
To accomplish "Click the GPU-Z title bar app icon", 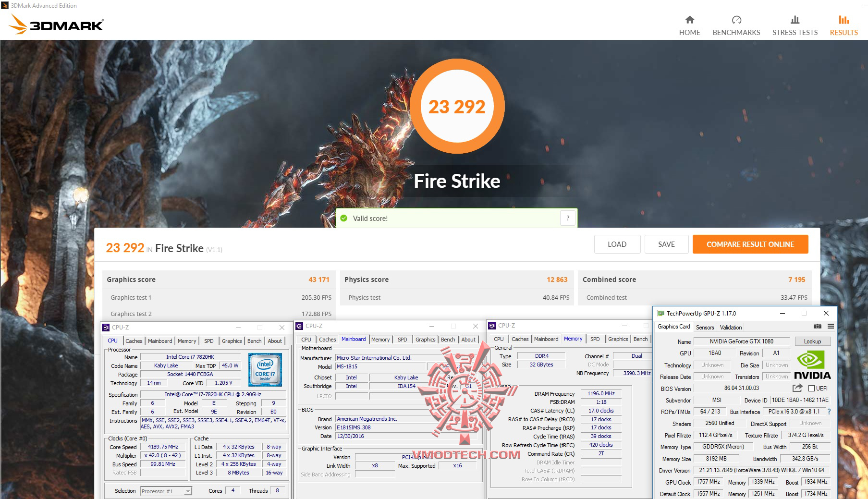I will 660,314.
